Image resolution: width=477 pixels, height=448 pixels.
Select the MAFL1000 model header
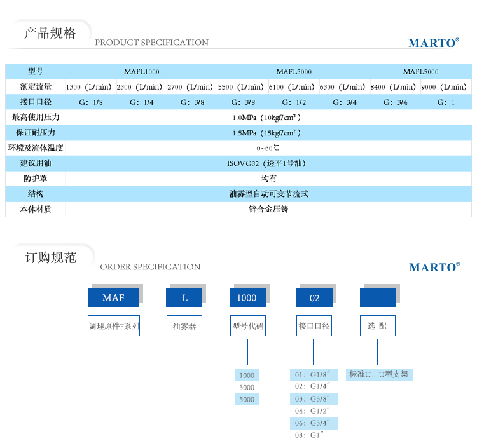tap(141, 72)
